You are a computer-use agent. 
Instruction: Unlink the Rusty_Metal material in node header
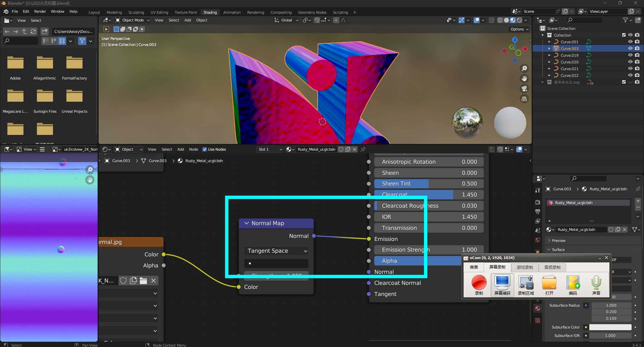coord(355,149)
